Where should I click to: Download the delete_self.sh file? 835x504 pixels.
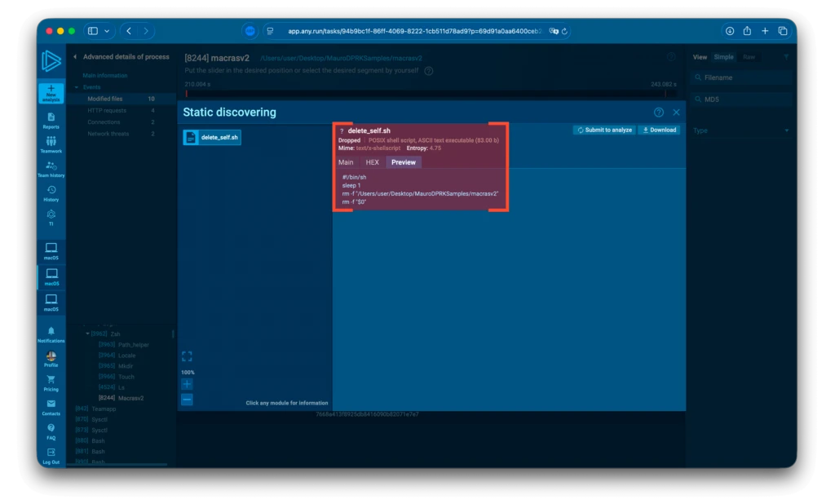[658, 130]
